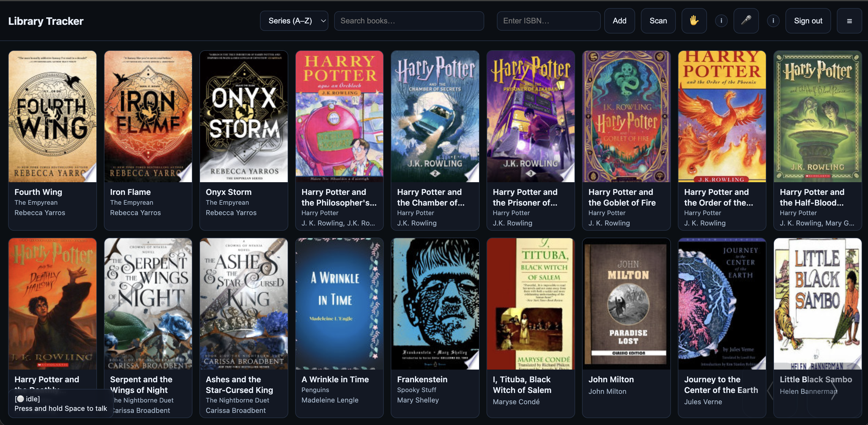868x425 pixels.
Task: Open the Harry Potter and the Goblet of Fire title
Action: [622, 197]
